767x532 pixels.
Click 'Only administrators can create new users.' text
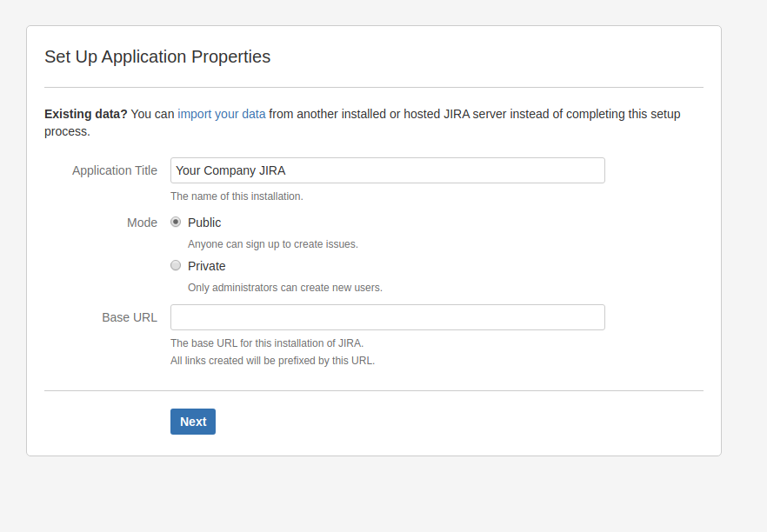(285, 288)
